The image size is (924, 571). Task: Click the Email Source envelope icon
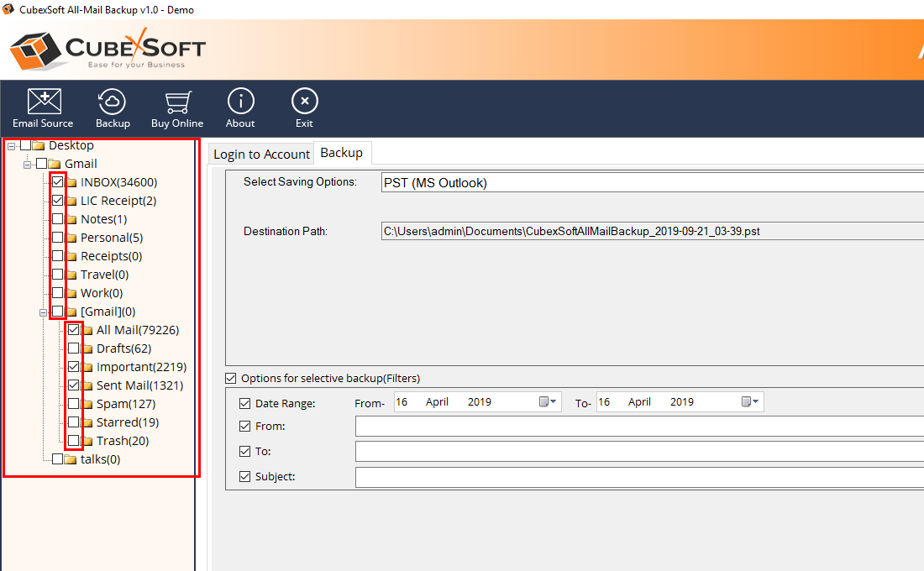click(43, 102)
